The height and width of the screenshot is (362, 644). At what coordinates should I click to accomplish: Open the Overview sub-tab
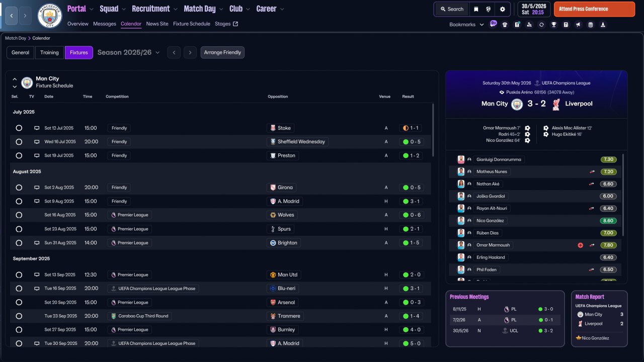(77, 24)
